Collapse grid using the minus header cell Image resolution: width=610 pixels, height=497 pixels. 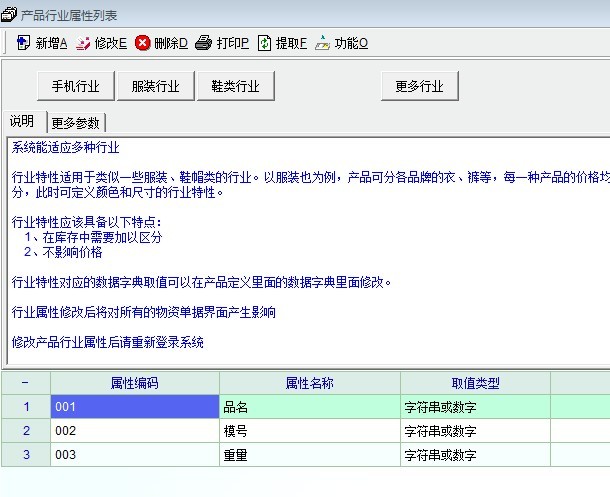[x=25, y=383]
